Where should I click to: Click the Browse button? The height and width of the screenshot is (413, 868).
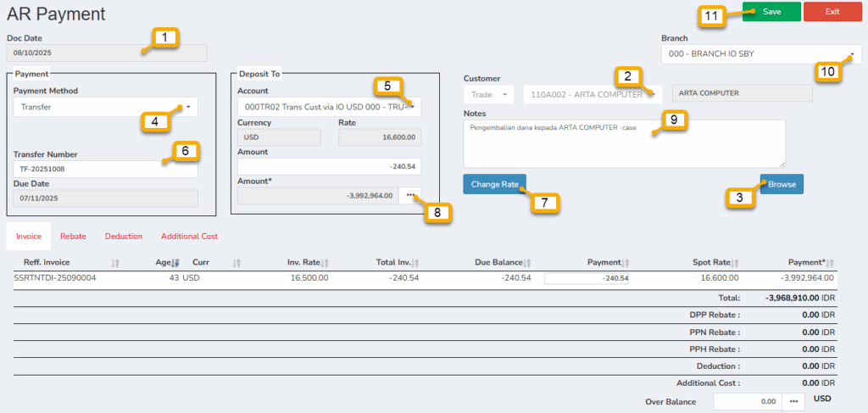[781, 184]
